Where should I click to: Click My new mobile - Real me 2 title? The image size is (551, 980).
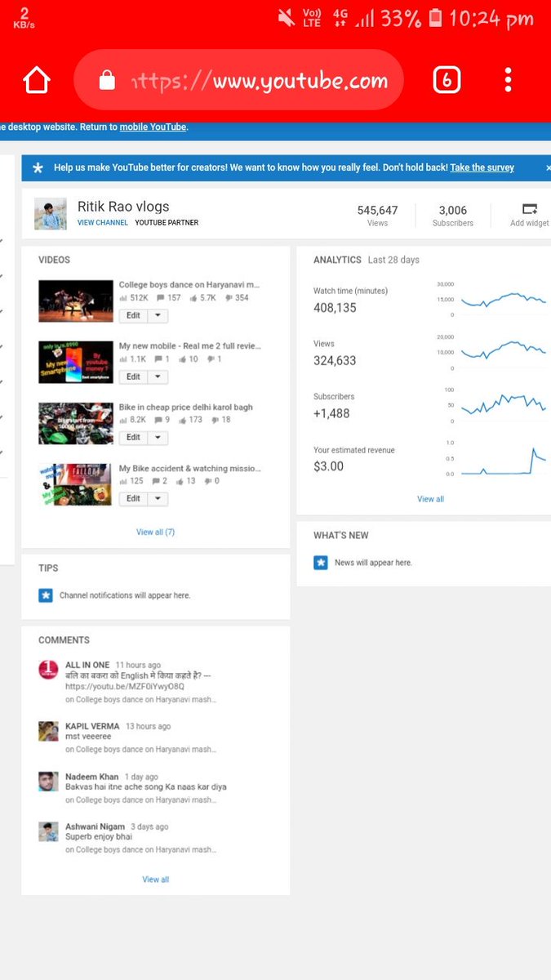point(190,346)
